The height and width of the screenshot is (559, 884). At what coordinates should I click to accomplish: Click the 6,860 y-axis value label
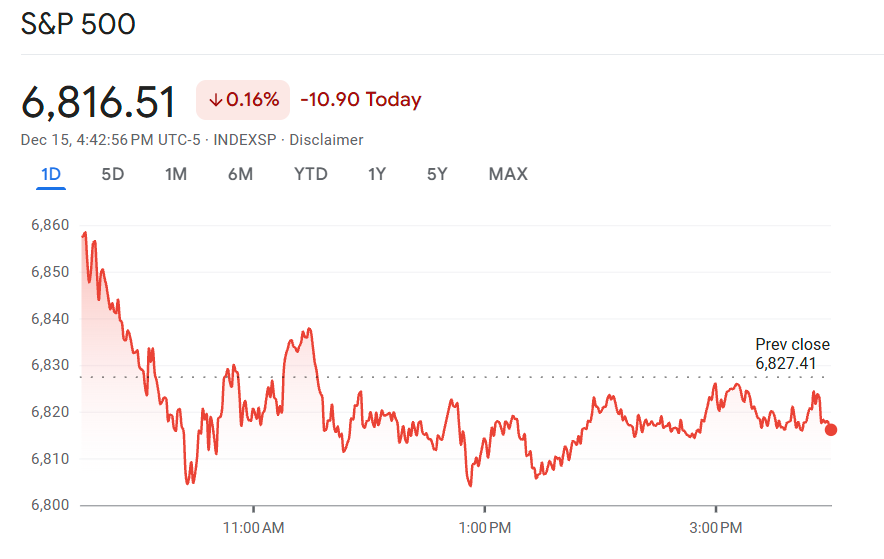[50, 226]
